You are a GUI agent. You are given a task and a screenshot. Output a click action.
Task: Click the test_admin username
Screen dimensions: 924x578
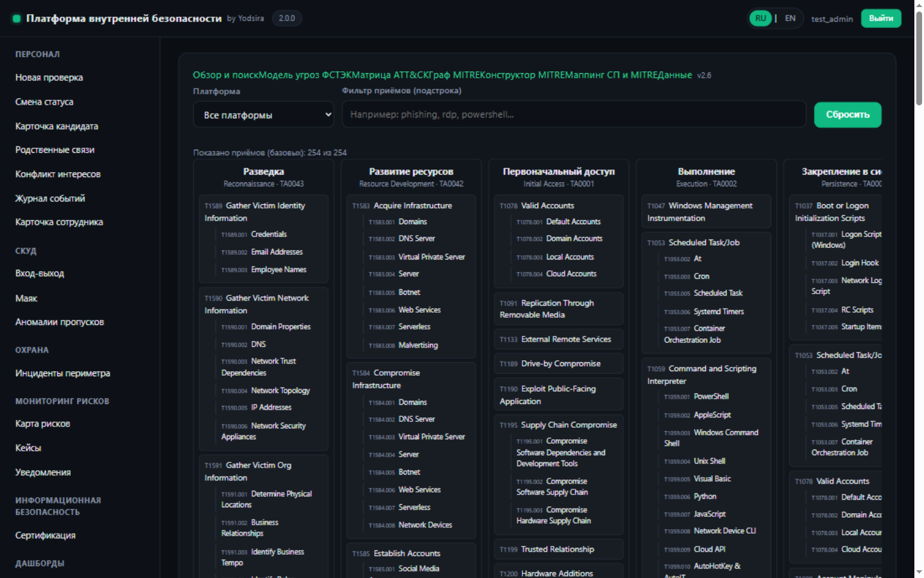(832, 19)
